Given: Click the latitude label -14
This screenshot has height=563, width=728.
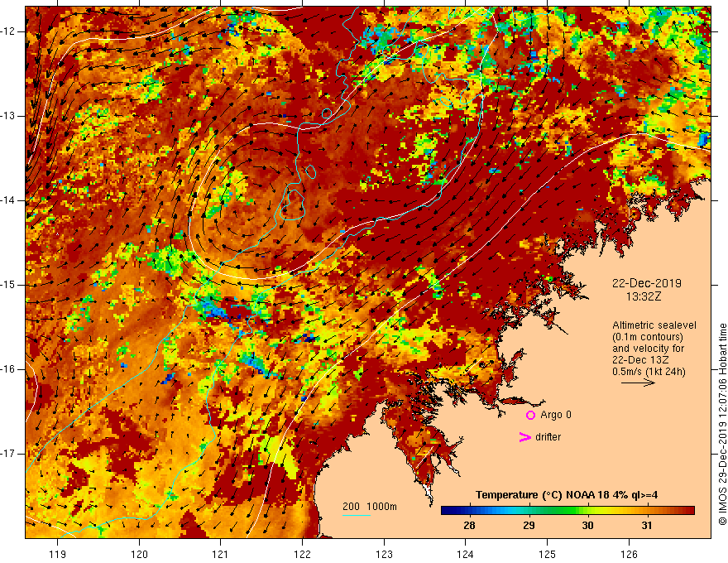Looking at the screenshot, I should tap(8, 200).
